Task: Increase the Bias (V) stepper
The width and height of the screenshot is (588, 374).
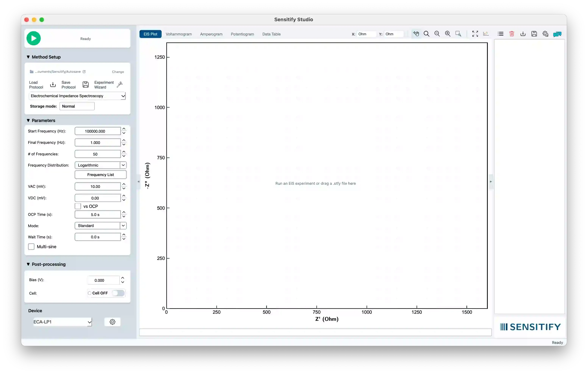Action: point(123,278)
